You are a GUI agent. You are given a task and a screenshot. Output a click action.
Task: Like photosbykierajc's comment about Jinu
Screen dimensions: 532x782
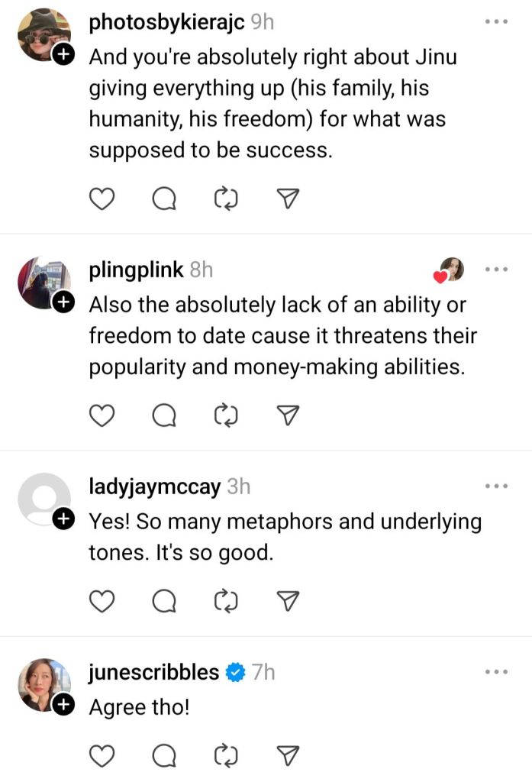(x=102, y=199)
